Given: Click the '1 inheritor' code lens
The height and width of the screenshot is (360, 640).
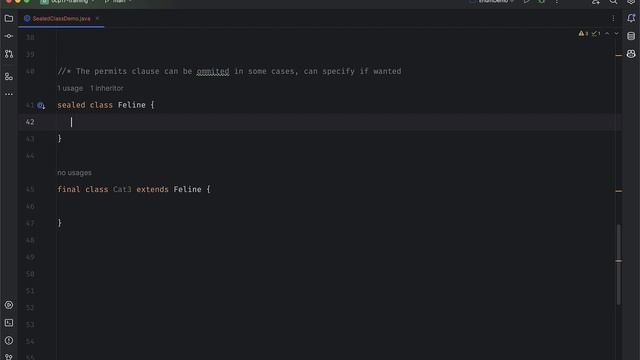Looking at the screenshot, I should coord(107,88).
